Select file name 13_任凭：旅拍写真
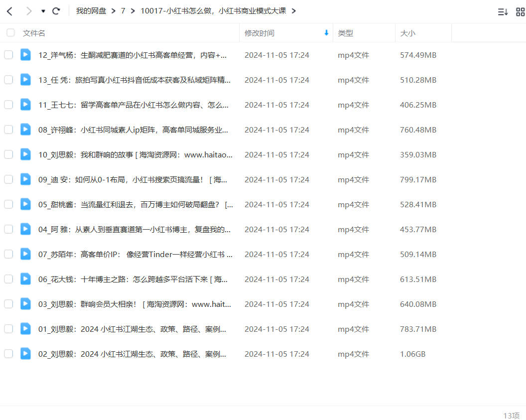The image size is (526, 420). [x=134, y=80]
